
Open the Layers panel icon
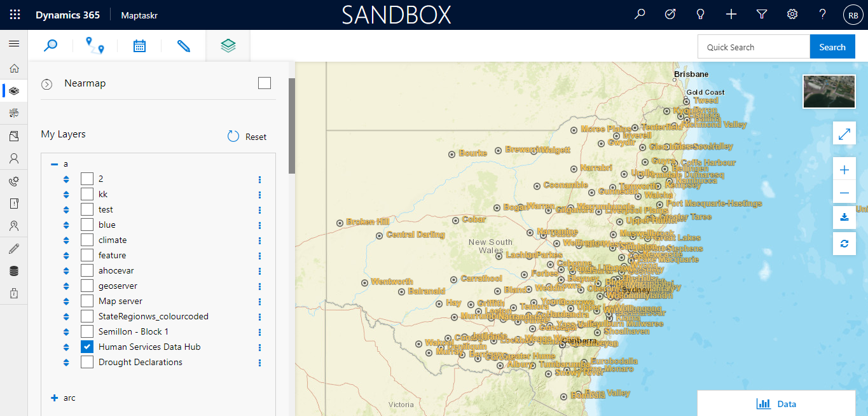pos(228,45)
